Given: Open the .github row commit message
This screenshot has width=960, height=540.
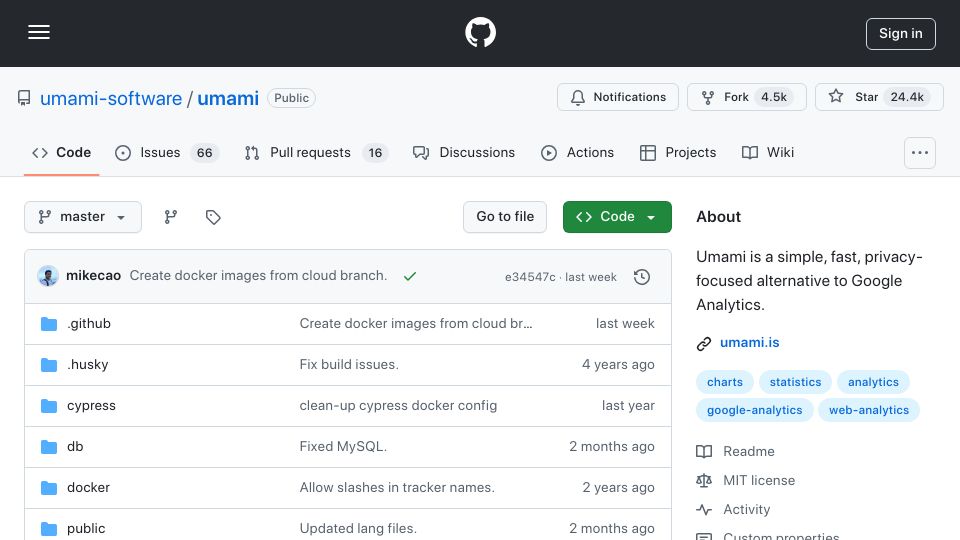Looking at the screenshot, I should [416, 323].
